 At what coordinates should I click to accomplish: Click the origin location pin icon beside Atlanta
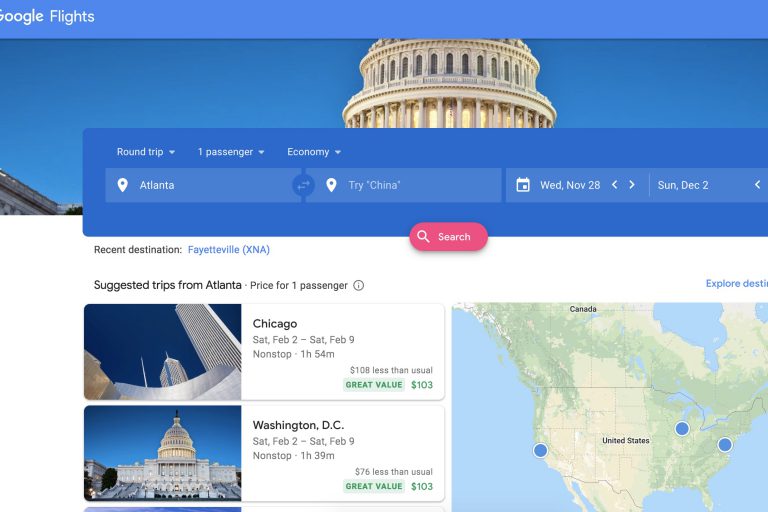(122, 185)
